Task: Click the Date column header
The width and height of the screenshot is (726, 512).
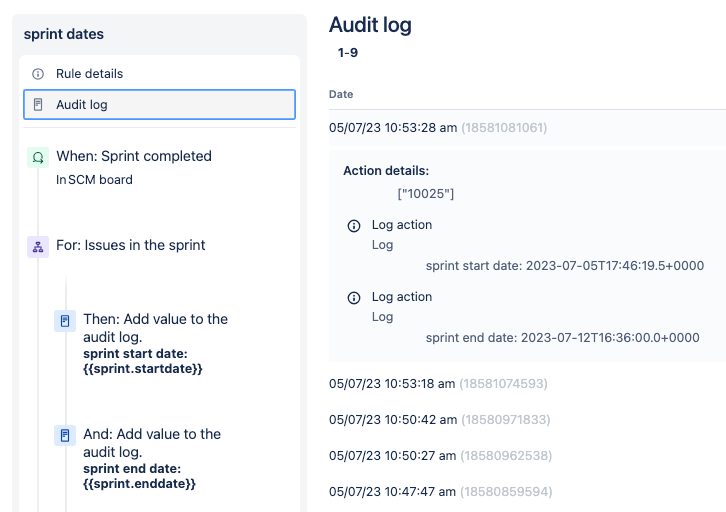Action: [341, 94]
